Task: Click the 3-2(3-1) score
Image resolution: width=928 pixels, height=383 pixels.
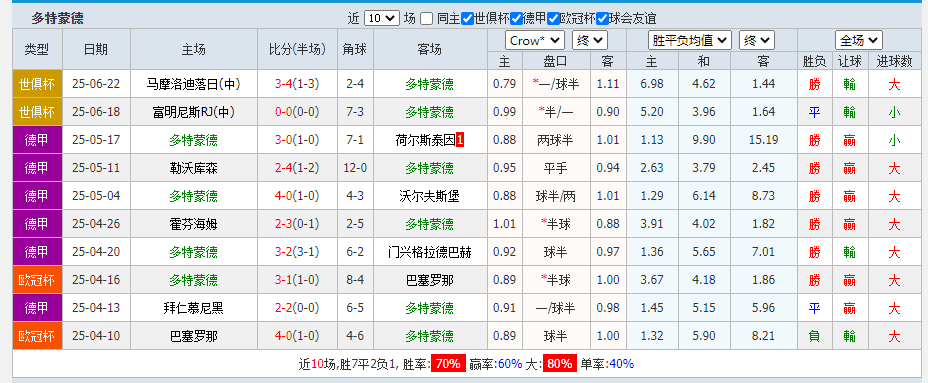Action: click(x=297, y=252)
